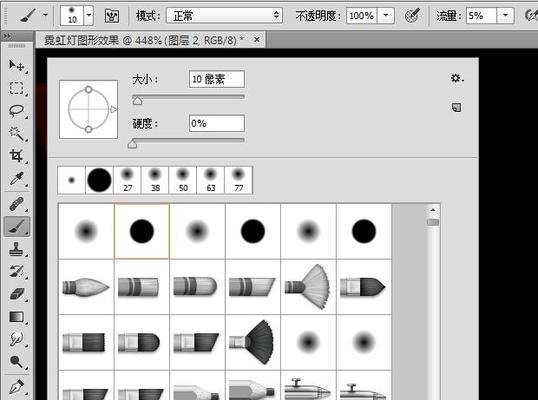The width and height of the screenshot is (538, 400).
Task: Select the Clone Stamp tool
Action: coord(16,249)
